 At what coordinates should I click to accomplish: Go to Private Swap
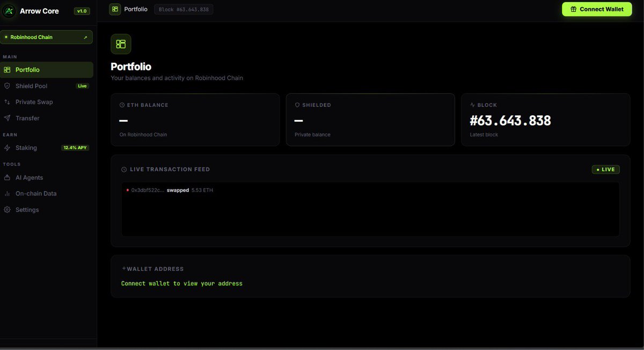tap(46, 102)
